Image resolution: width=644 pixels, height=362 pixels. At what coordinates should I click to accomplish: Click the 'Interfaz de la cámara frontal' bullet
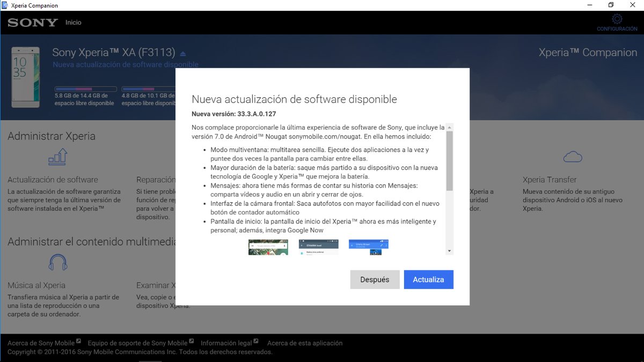coord(325,208)
